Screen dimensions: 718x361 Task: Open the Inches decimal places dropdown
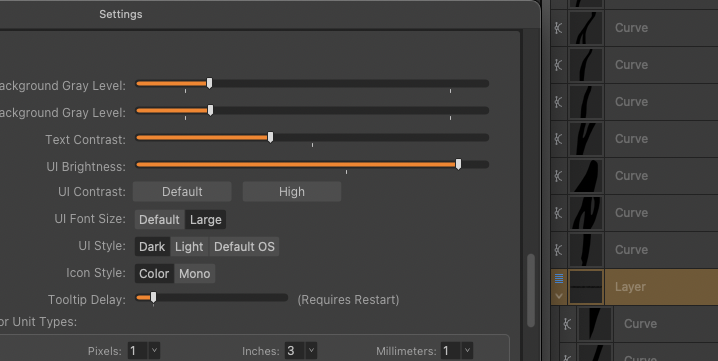[x=311, y=351]
